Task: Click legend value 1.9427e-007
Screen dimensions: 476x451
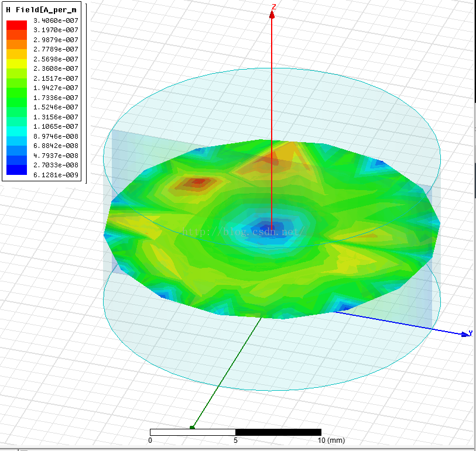Action: pos(56,88)
